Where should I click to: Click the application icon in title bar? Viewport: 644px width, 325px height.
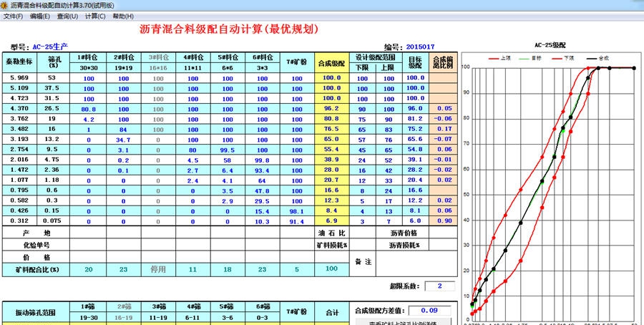click(4, 5)
